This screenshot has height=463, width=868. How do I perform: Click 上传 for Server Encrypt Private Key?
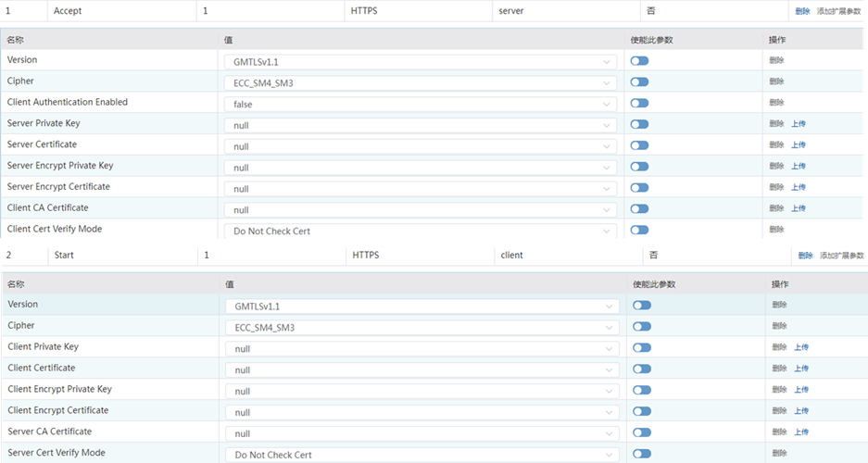799,166
